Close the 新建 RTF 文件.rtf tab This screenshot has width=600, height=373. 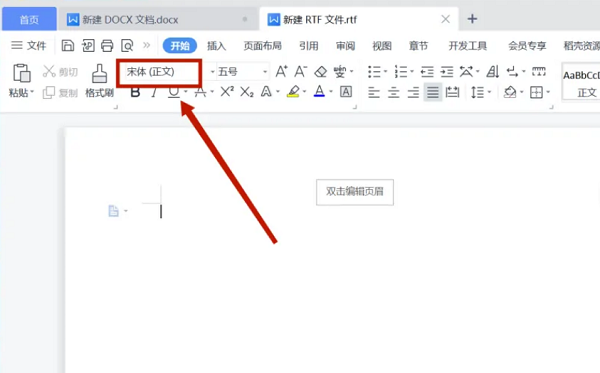point(445,19)
